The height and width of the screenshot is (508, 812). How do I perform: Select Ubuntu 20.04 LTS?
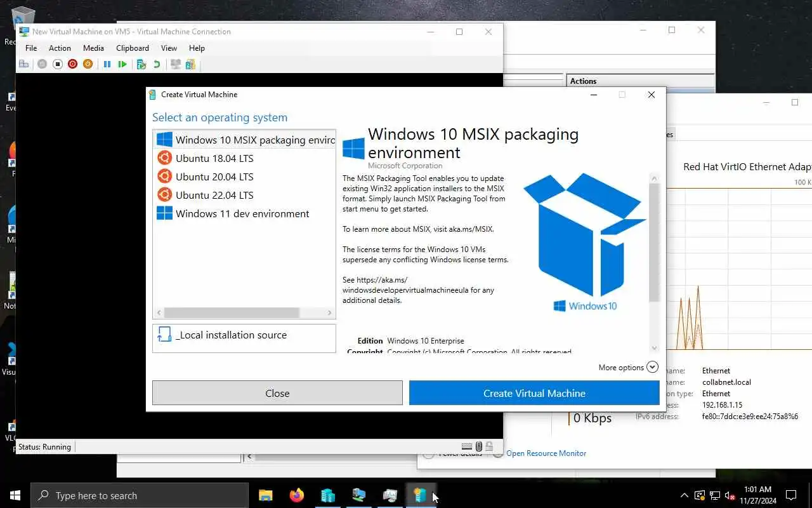pos(244,177)
